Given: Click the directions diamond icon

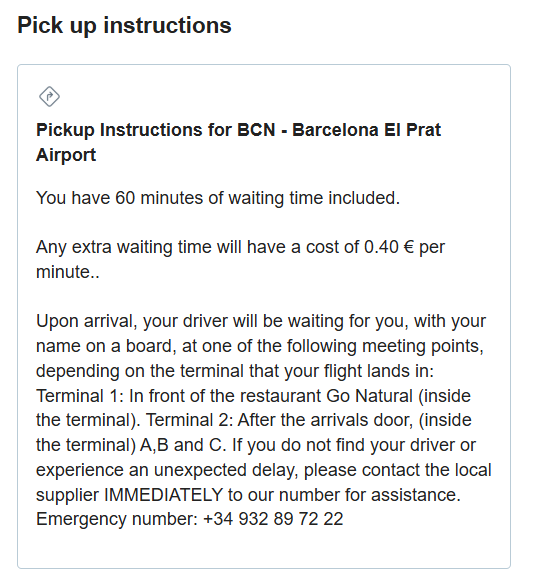Looking at the screenshot, I should (49, 96).
